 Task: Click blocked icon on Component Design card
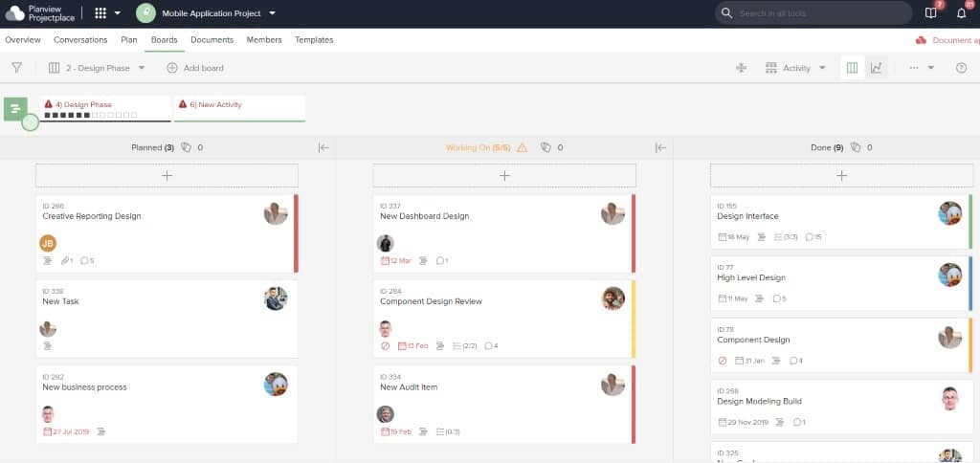pyautogui.click(x=723, y=361)
